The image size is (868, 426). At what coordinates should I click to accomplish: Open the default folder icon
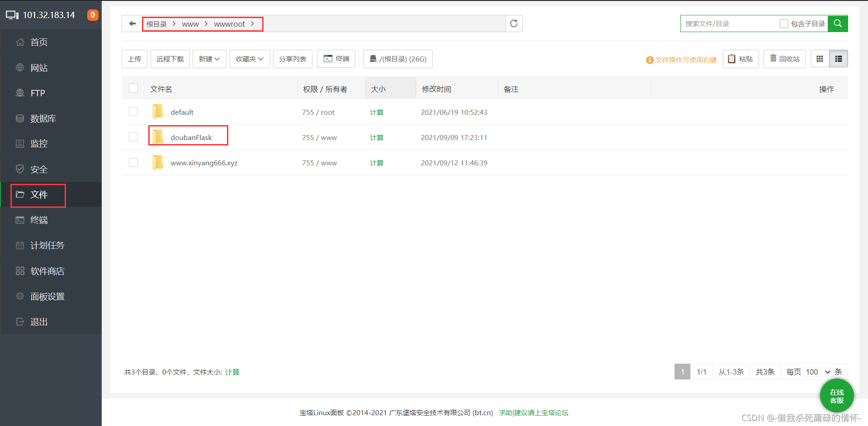click(158, 112)
